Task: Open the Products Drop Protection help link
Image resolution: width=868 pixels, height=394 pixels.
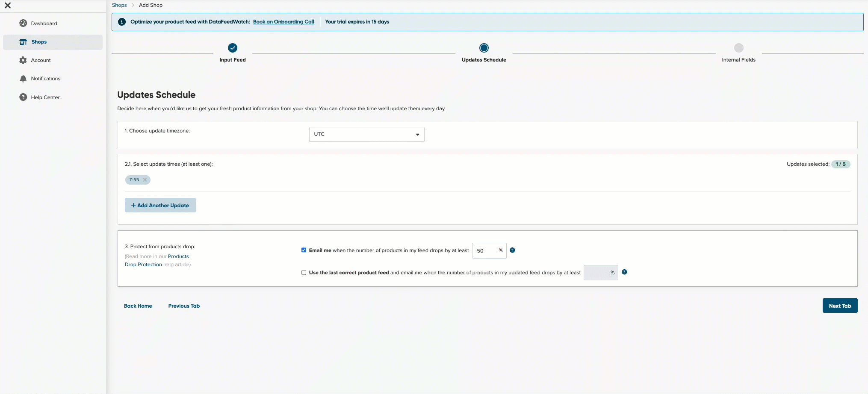Action: (156, 260)
